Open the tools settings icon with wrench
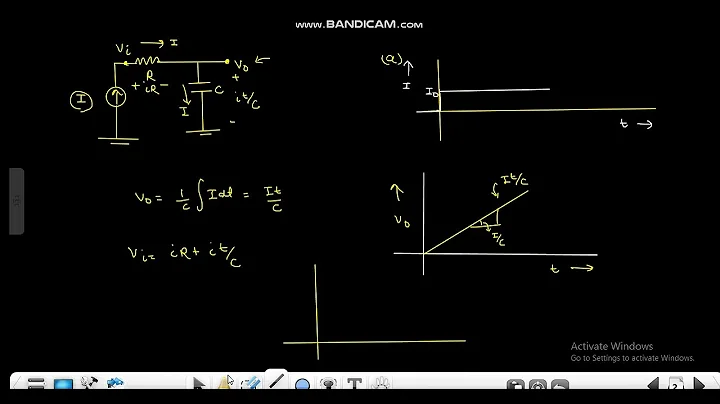 (89, 383)
